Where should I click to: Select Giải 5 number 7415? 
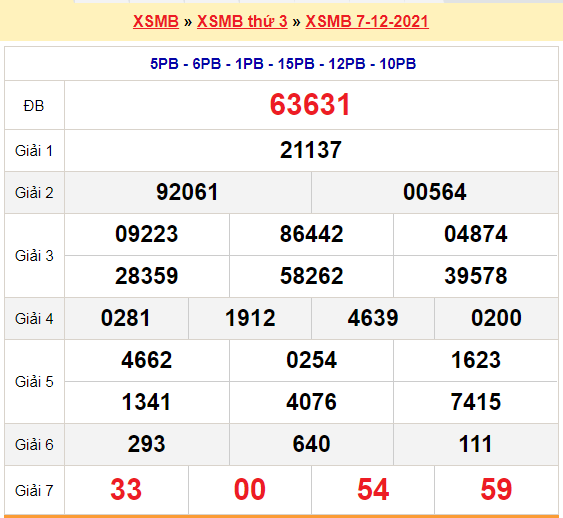[476, 402]
